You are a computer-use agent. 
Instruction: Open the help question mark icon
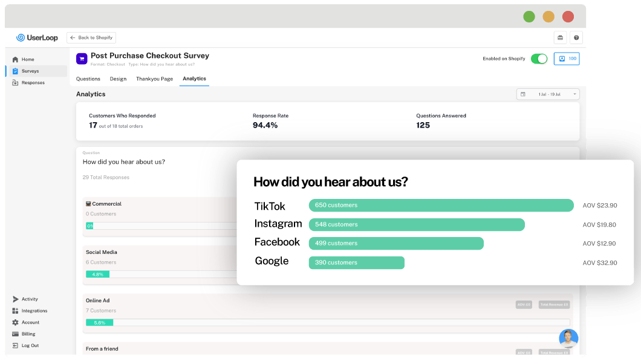pos(576,37)
